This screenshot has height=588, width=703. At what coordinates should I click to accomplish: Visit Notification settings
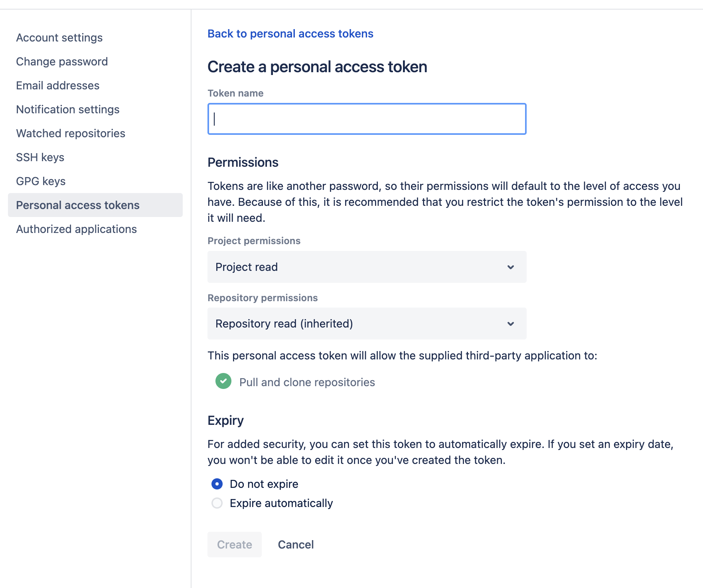click(67, 109)
